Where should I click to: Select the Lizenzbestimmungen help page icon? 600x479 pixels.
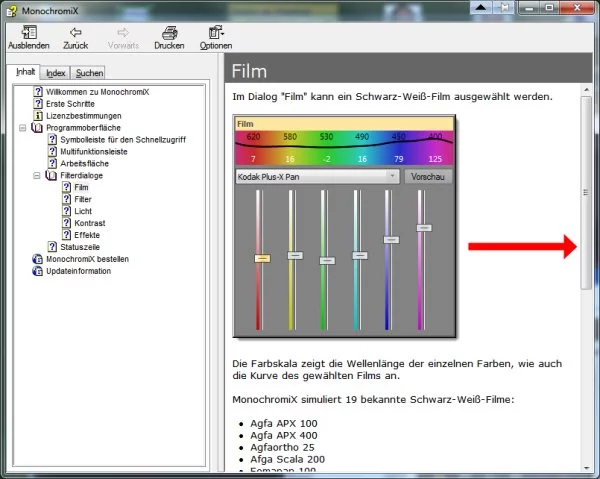tap(38, 116)
